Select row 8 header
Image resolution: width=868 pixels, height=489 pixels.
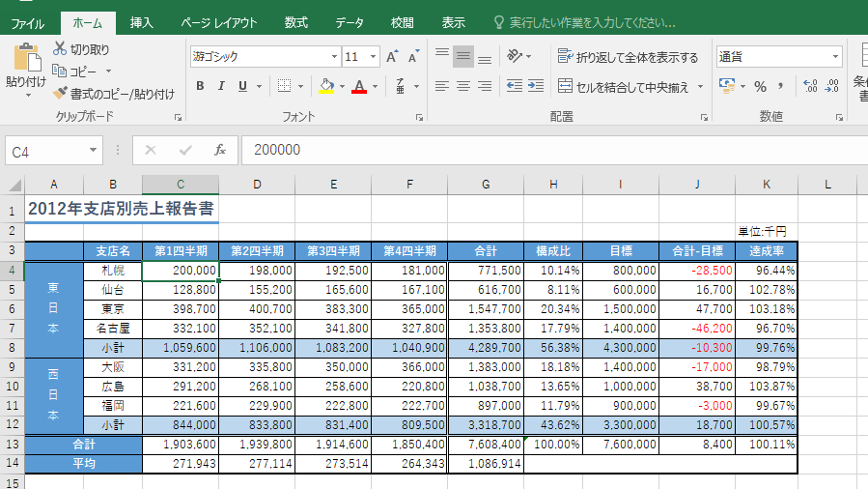point(12,348)
